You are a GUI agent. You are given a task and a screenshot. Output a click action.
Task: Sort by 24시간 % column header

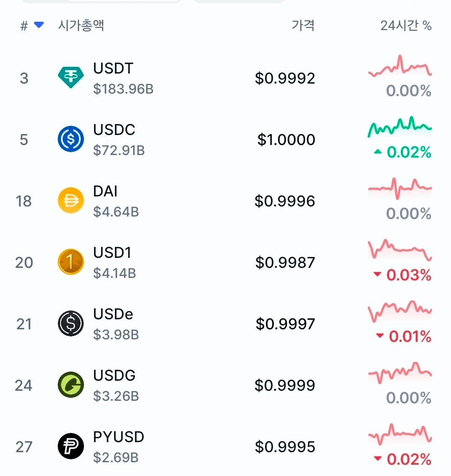click(406, 25)
